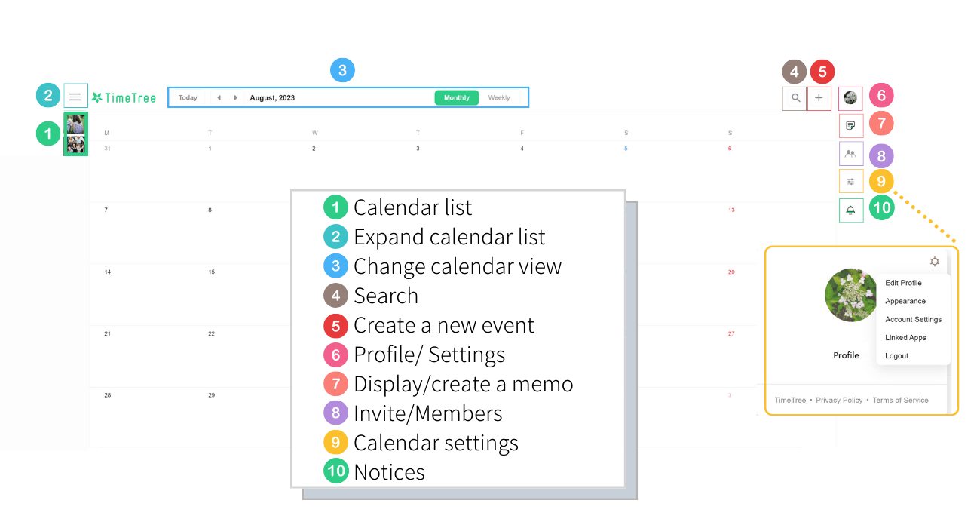The height and width of the screenshot is (528, 980).
Task: Click the TimeTree logo
Action: pos(123,97)
